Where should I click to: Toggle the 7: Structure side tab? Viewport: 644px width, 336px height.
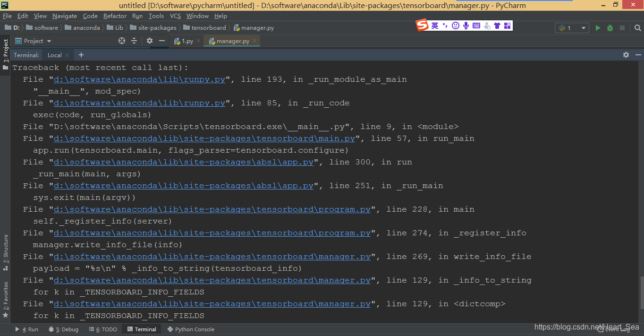click(5, 252)
